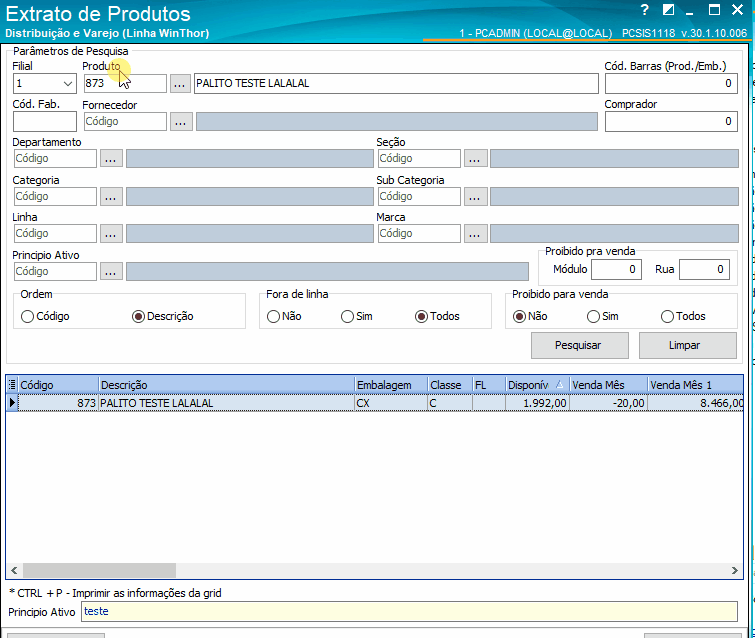Focus the Marca Código field
The height and width of the screenshot is (638, 755).
[419, 234]
